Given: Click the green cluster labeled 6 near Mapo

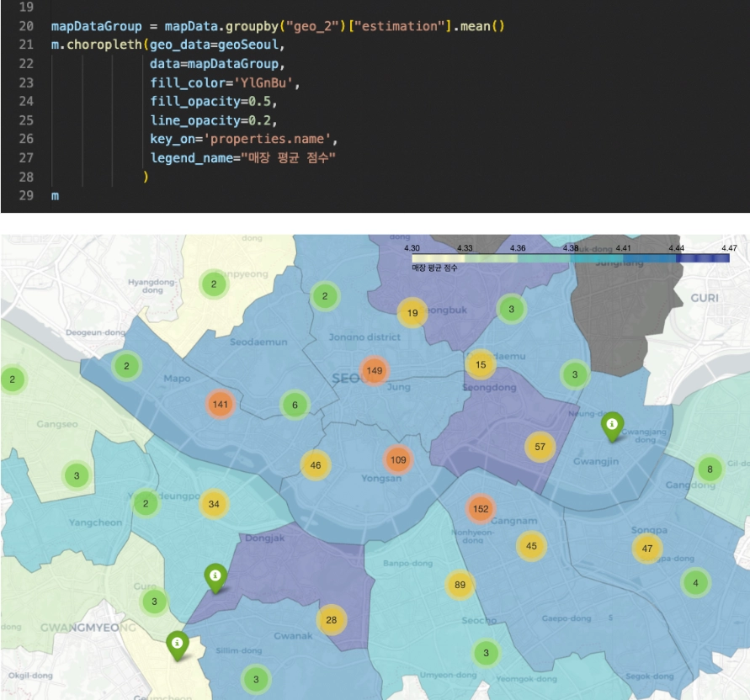Looking at the screenshot, I should [295, 405].
